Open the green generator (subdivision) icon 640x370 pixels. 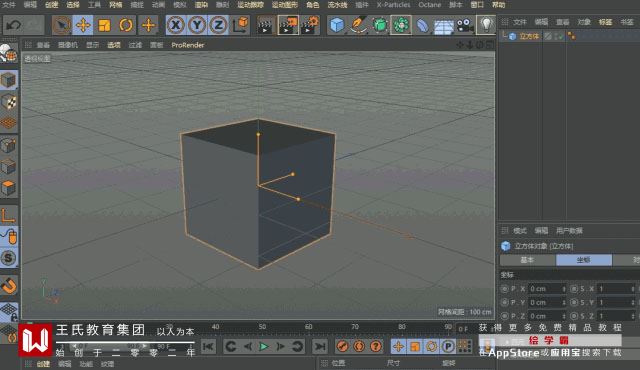pyautogui.click(x=380, y=25)
